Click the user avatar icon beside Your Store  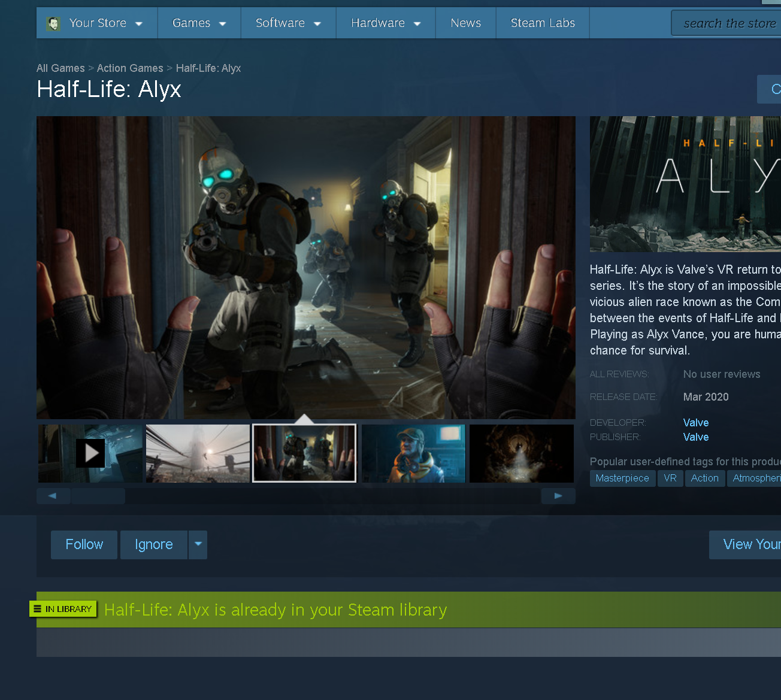point(53,23)
